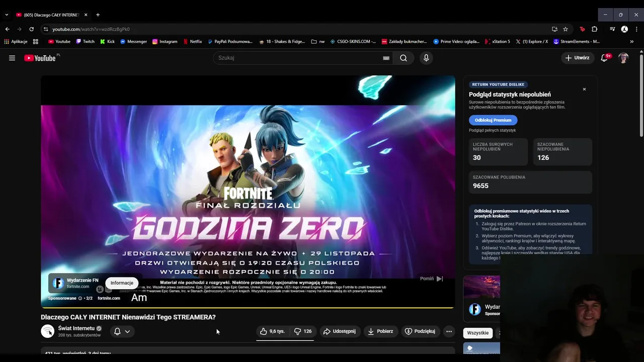Screen dimensions: 644x362
Task: Open the site information icon in address bar
Action: 46,29
